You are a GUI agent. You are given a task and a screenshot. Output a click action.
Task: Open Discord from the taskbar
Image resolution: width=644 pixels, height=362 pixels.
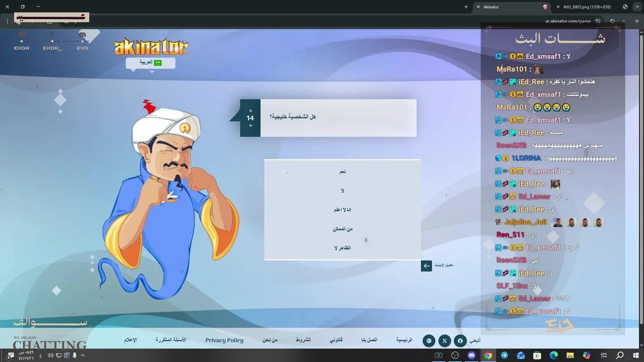(471, 355)
